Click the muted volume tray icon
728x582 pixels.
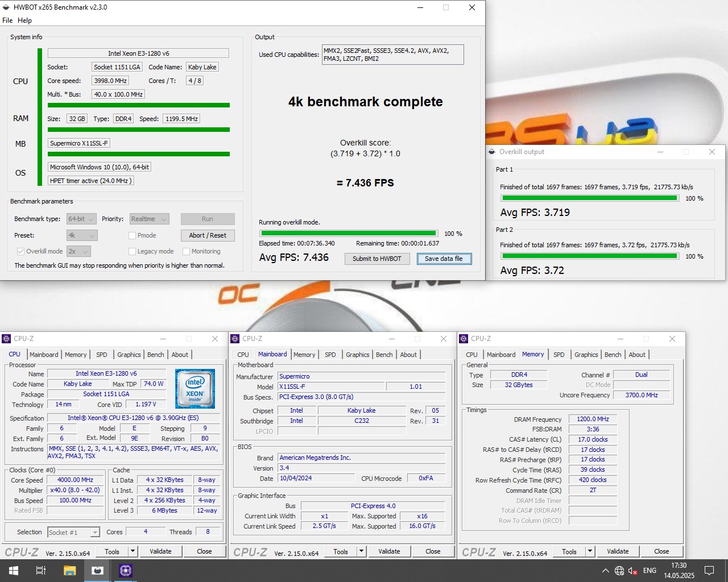633,571
